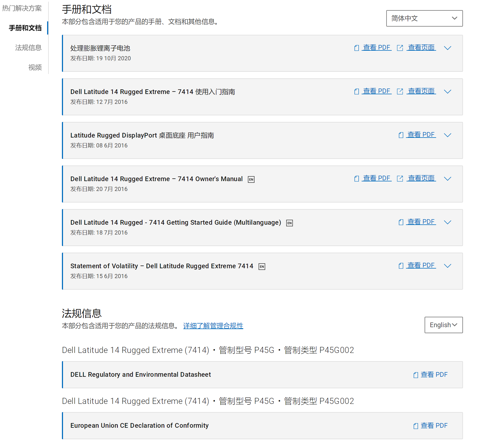View PDF of 7414 使用入门指南
The width and height of the screenshot is (495, 448).
(x=377, y=91)
